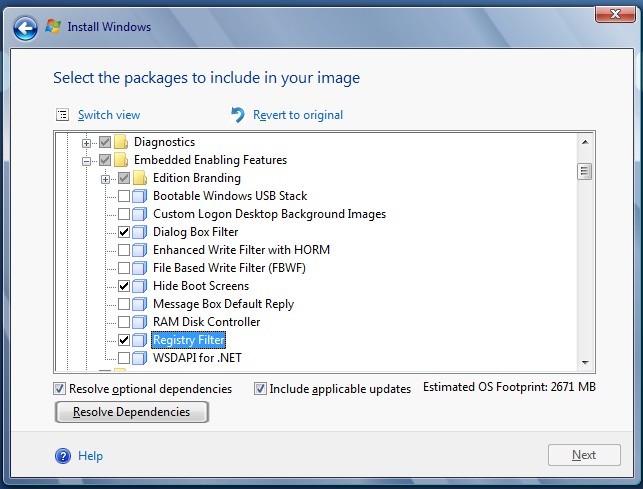Select File Based Write Filter (FBWF) row
Viewport: 643px width, 489px height.
[x=229, y=268]
